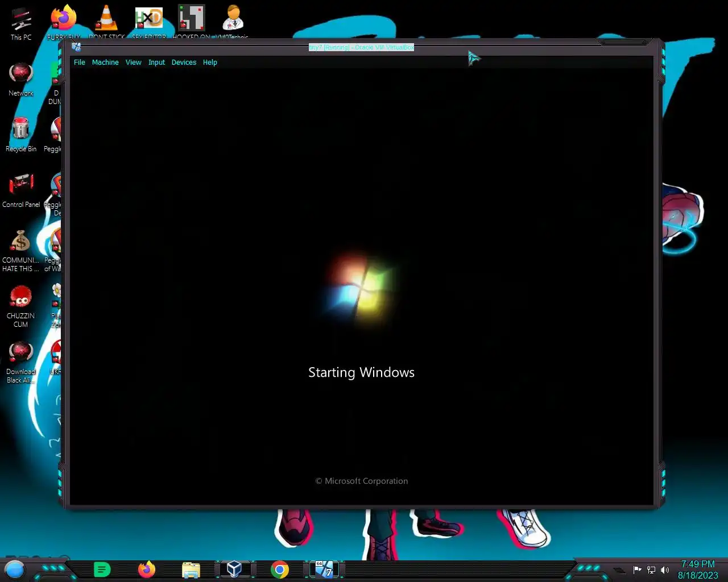
Task: Click the Starting Windows text in VM
Action: tap(361, 372)
